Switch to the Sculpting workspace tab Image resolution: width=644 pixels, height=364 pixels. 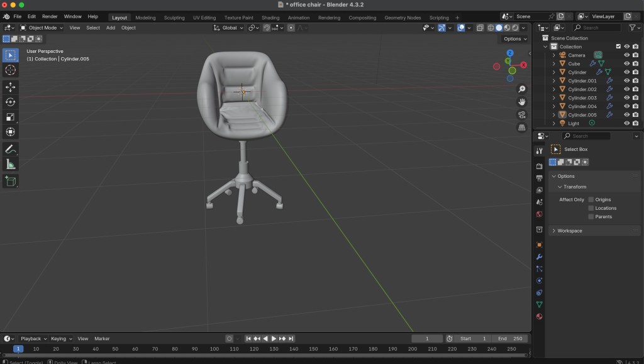click(x=174, y=18)
